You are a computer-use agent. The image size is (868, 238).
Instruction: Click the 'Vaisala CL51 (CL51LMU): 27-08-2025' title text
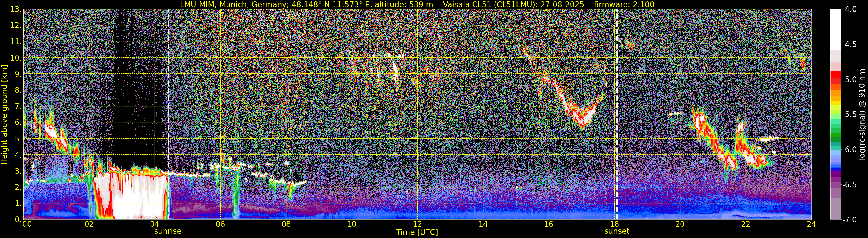click(514, 4)
